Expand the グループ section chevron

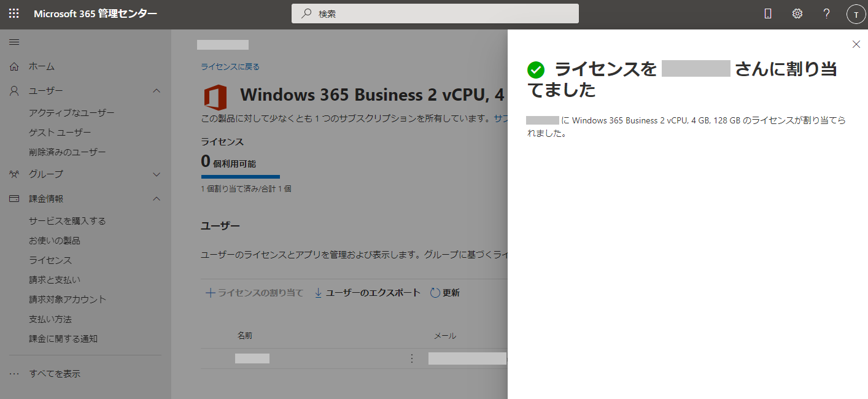coord(157,174)
